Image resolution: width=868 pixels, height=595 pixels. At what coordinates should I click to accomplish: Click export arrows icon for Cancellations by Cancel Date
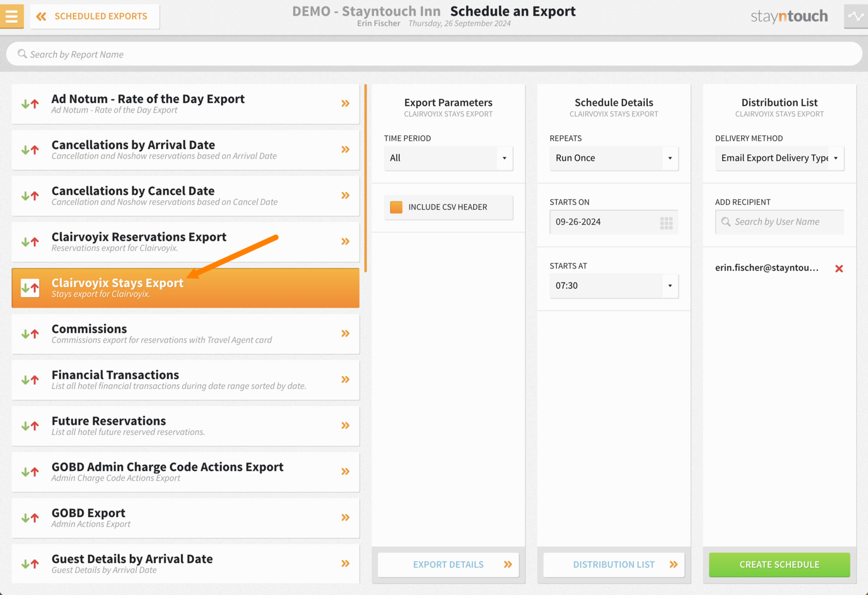tap(30, 196)
